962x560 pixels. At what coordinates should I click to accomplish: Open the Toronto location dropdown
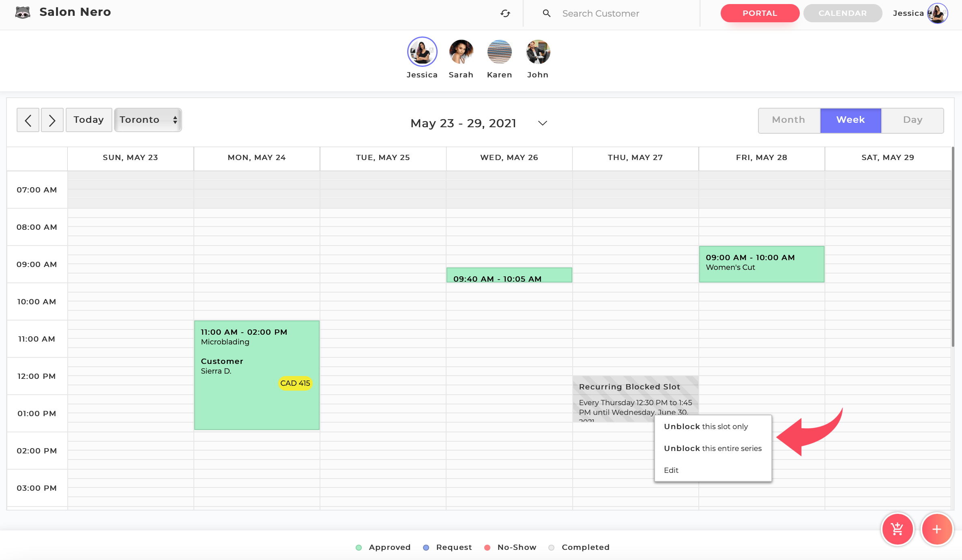148,120
